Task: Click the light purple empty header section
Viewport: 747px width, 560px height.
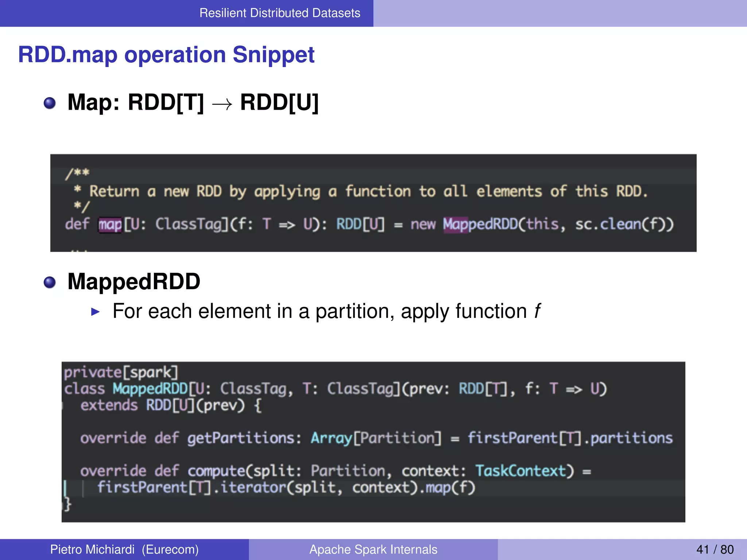Action: tap(560, 13)
